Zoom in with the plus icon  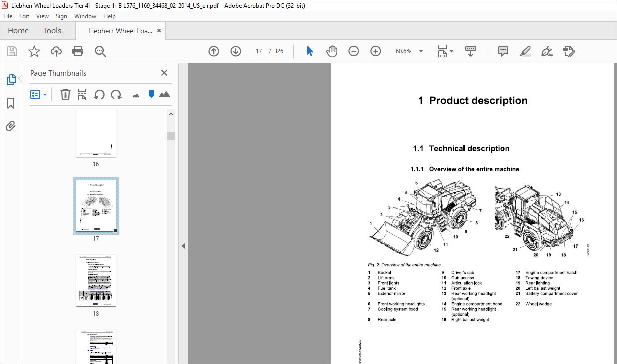(x=376, y=51)
